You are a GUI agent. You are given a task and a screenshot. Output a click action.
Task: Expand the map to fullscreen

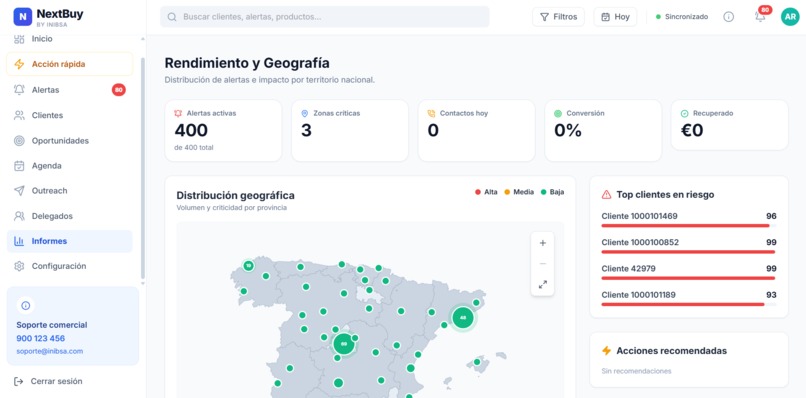click(542, 284)
